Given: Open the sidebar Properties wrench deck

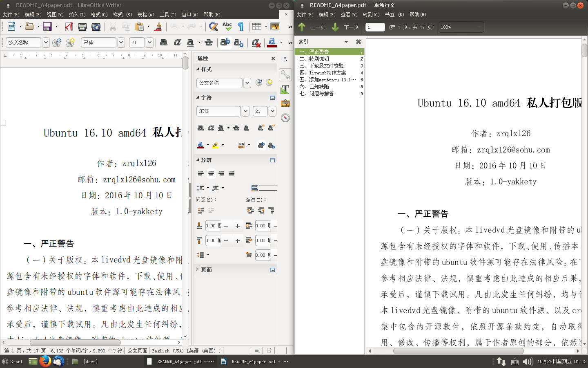Looking at the screenshot, I should (285, 74).
